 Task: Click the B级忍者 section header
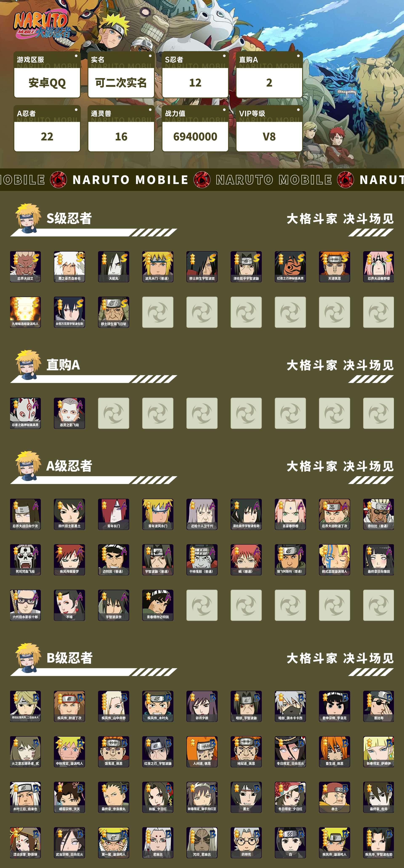click(x=69, y=658)
